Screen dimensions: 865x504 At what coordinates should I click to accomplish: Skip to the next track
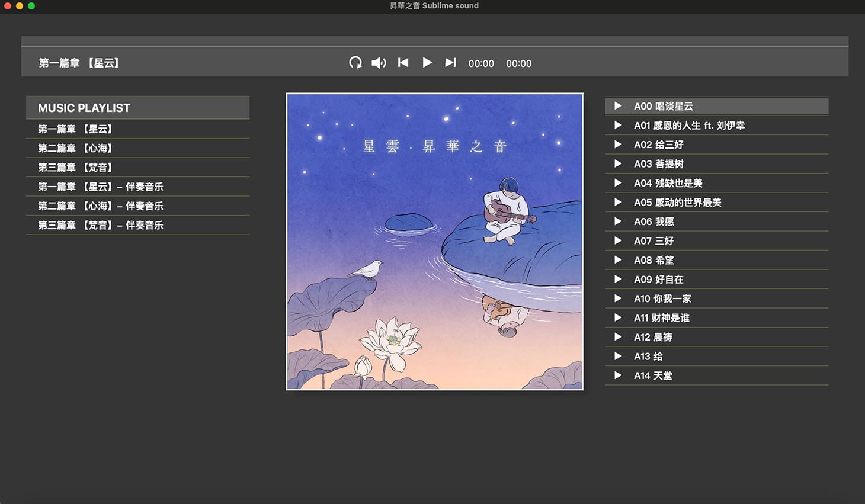coord(451,62)
